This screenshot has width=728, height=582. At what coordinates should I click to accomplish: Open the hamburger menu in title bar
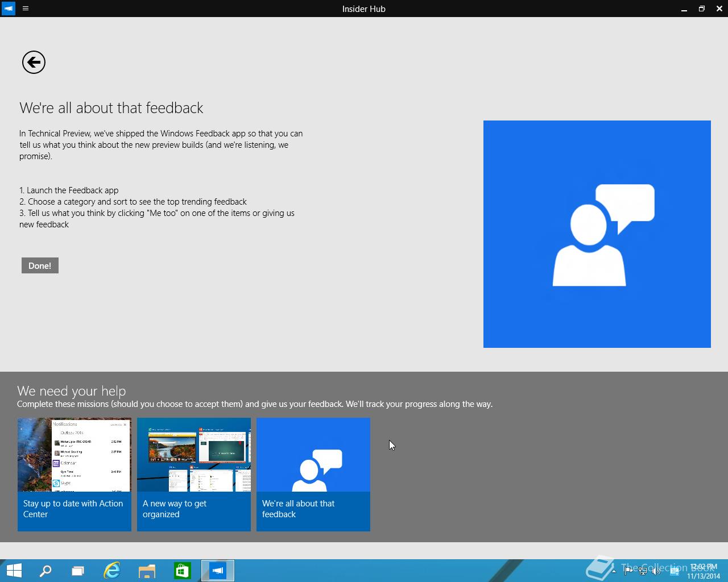pos(26,9)
